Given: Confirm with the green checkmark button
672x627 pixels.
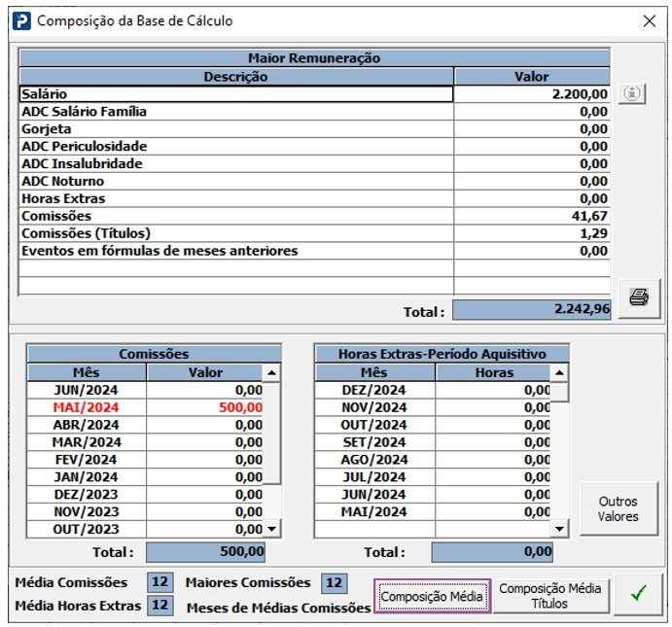Looking at the screenshot, I should click(638, 593).
